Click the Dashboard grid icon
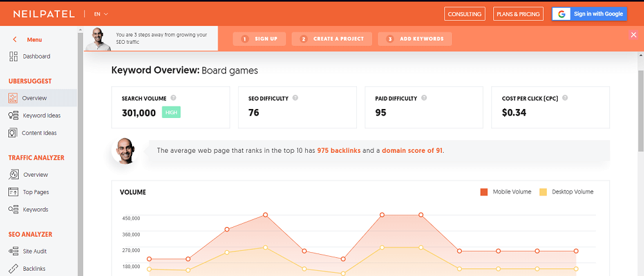This screenshot has width=644, height=276. (13, 56)
